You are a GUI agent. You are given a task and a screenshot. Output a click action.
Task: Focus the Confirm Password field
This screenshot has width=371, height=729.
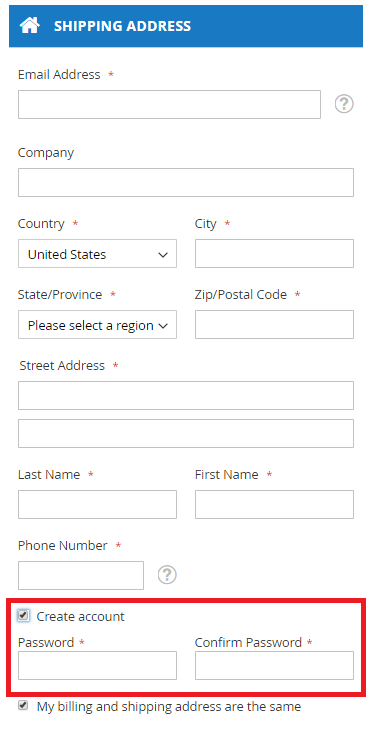(x=274, y=665)
